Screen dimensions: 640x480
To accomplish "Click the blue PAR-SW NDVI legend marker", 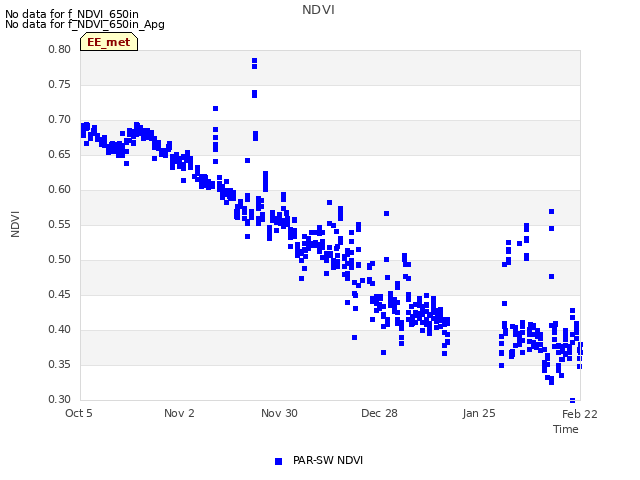I will pyautogui.click(x=278, y=461).
